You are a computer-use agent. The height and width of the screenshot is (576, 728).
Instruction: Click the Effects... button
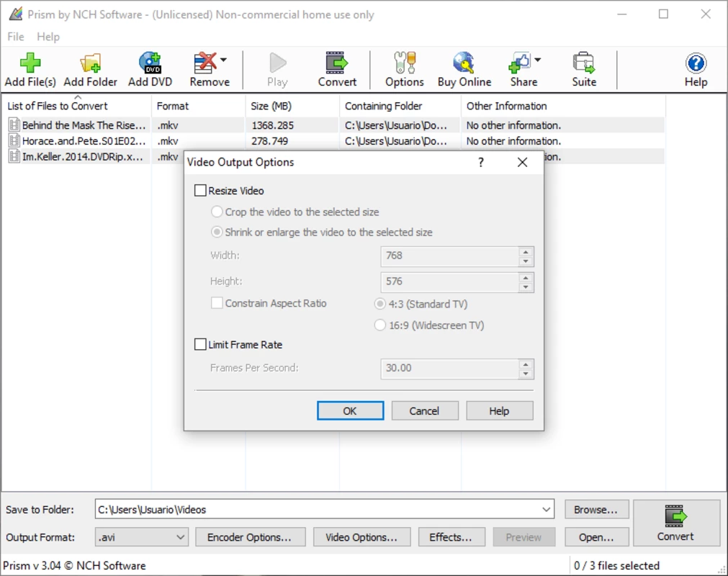click(451, 537)
